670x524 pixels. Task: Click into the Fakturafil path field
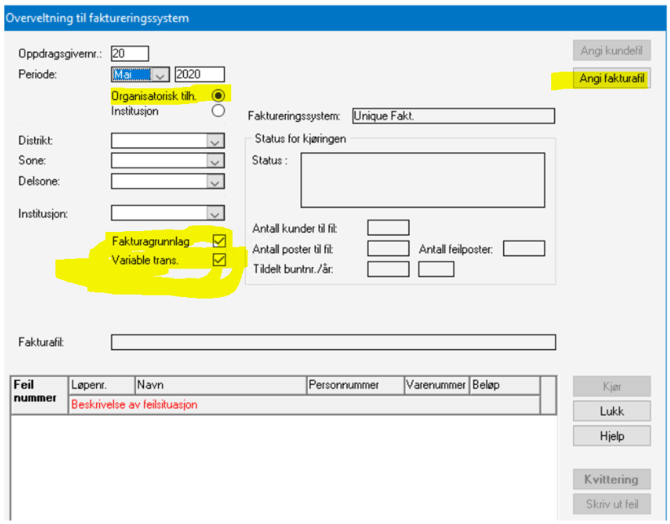coord(332,342)
